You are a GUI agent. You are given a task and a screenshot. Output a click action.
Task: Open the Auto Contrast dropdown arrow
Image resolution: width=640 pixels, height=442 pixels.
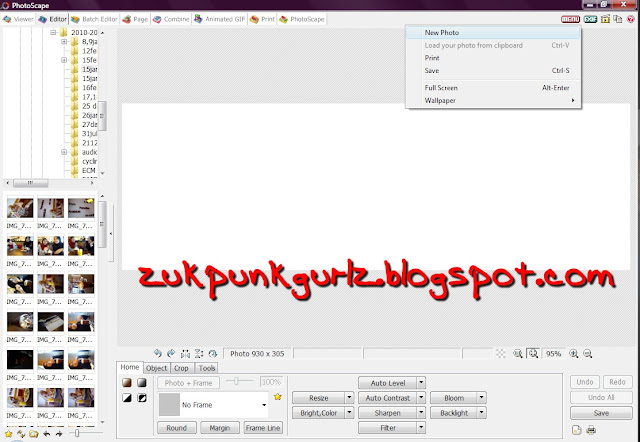(x=421, y=398)
